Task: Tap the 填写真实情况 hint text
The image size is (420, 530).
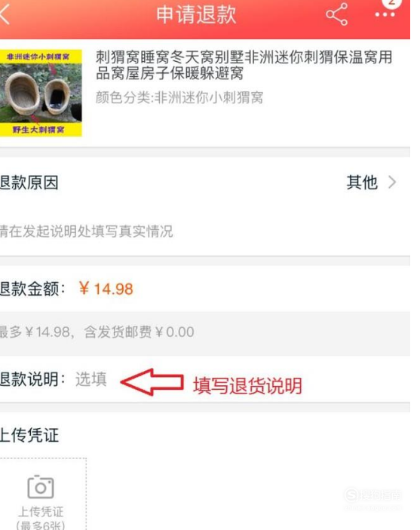Action: [x=87, y=231]
